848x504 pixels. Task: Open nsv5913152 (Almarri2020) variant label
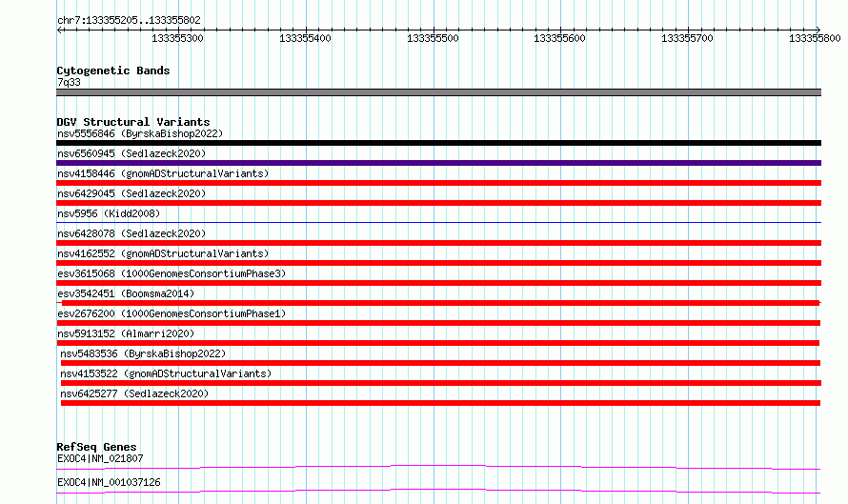[x=126, y=333]
